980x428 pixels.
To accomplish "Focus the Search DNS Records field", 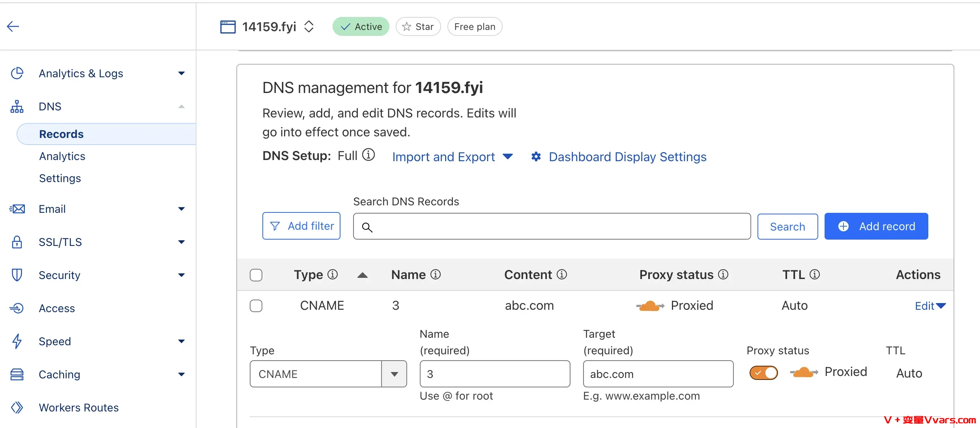I will coord(552,226).
